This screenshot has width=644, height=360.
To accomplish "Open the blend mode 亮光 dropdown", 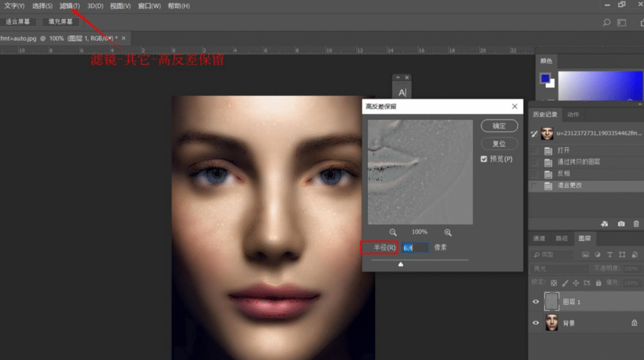I will coord(559,268).
